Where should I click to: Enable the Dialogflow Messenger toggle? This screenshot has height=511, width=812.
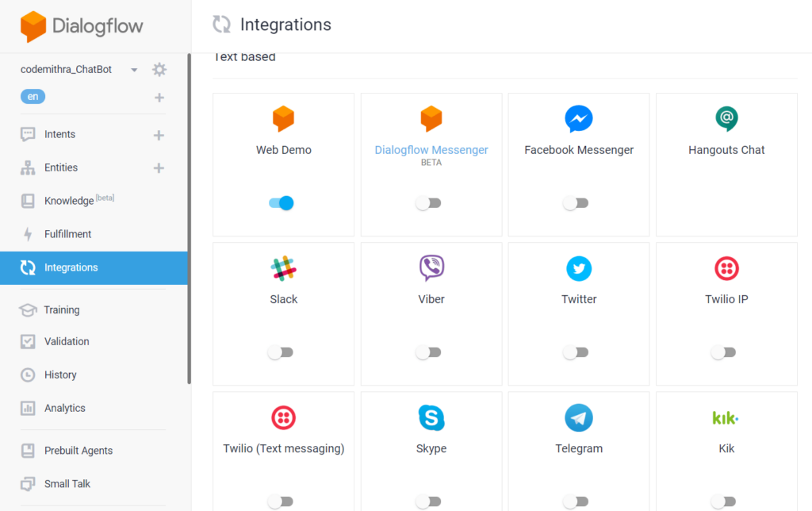428,203
